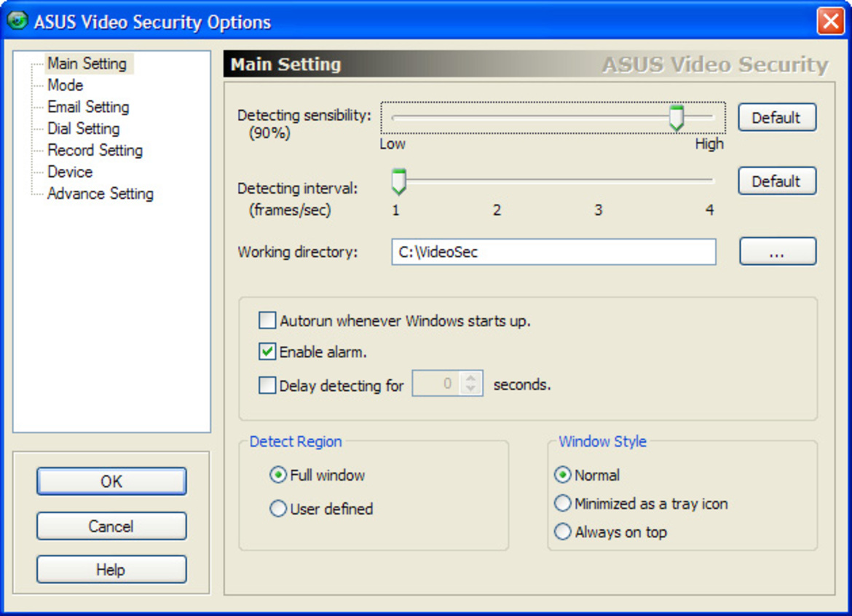
Task: Click the Working directory text field
Action: pos(553,252)
